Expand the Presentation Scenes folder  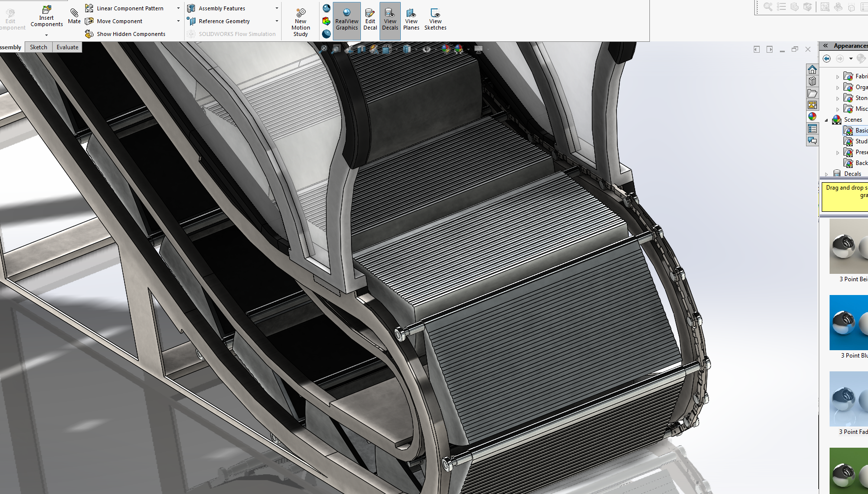pos(837,153)
